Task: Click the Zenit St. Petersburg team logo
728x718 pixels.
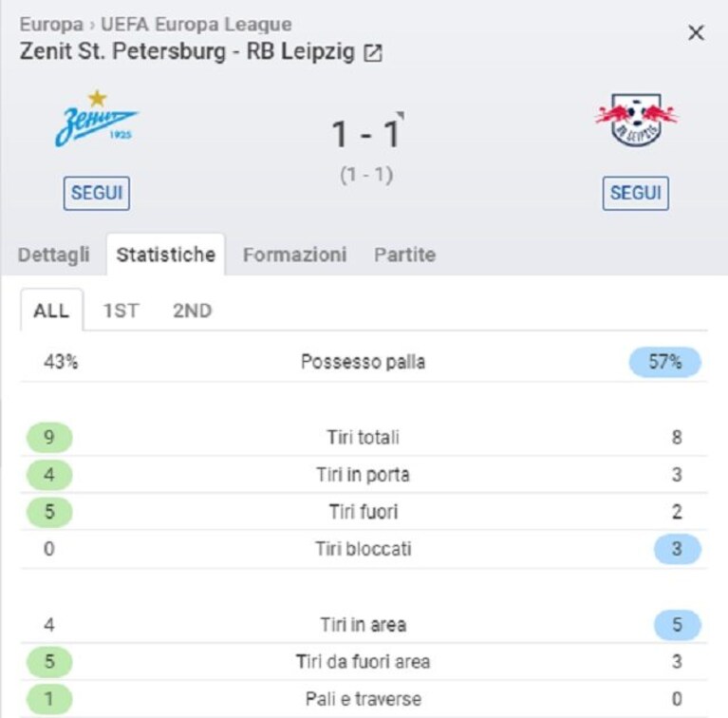Action: [x=97, y=120]
